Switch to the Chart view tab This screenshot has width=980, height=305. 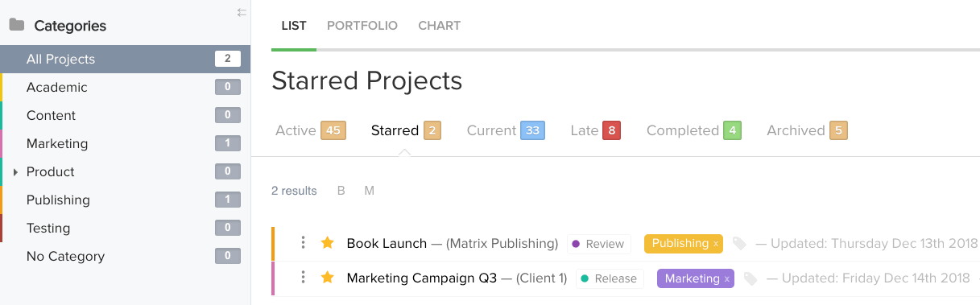coord(440,26)
